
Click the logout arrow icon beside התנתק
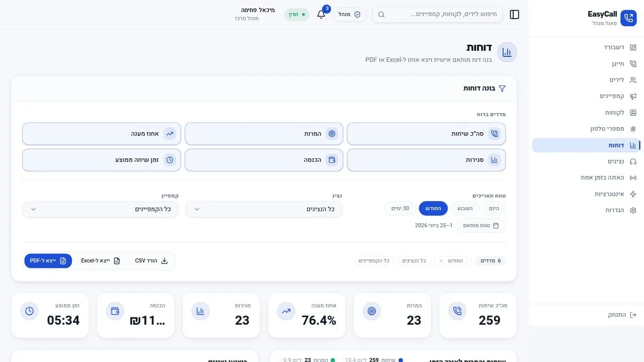click(633, 315)
